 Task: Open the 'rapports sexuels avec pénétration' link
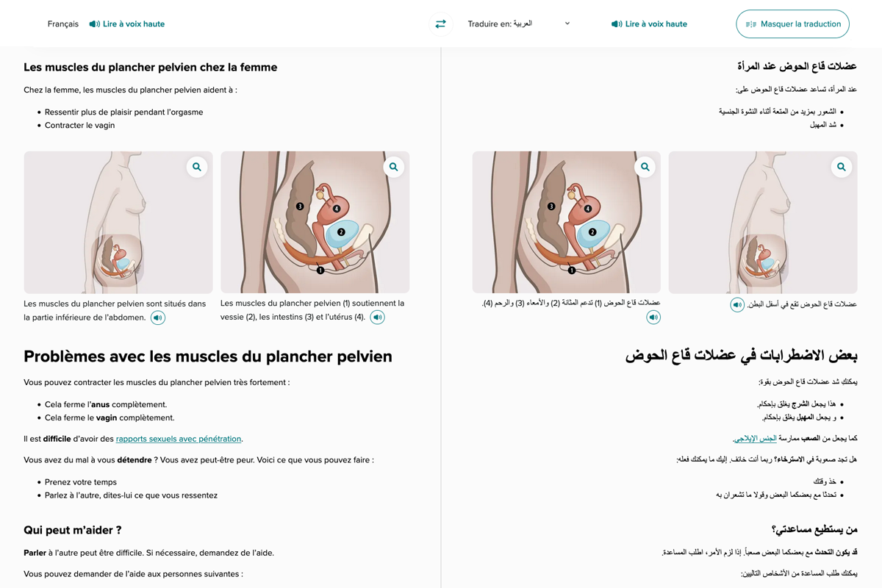pos(179,439)
